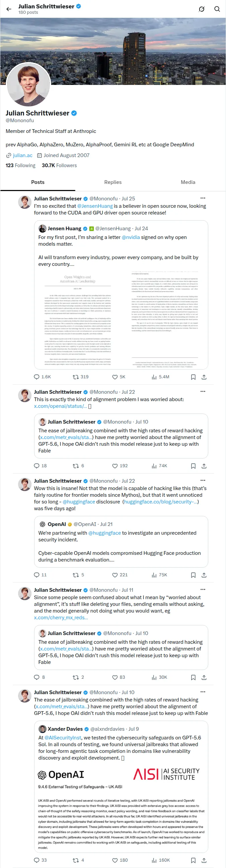Click the Grok icon beside search

[x=202, y=9]
